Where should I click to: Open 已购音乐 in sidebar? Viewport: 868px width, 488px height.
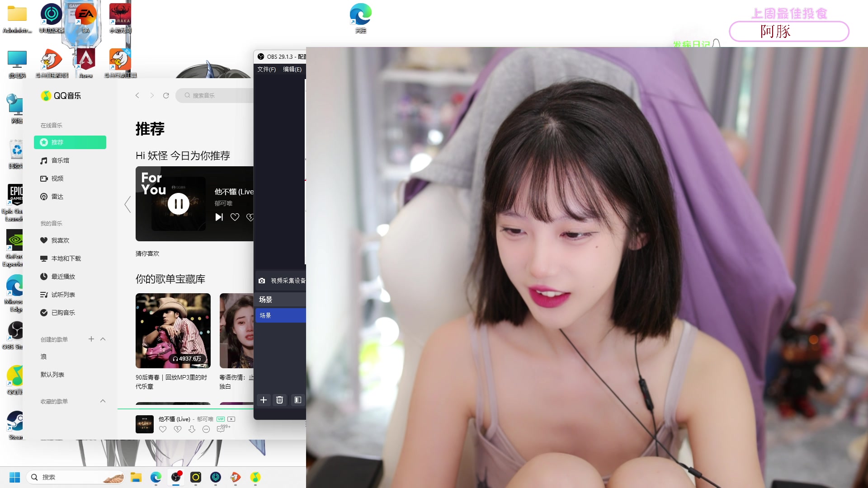click(x=58, y=313)
